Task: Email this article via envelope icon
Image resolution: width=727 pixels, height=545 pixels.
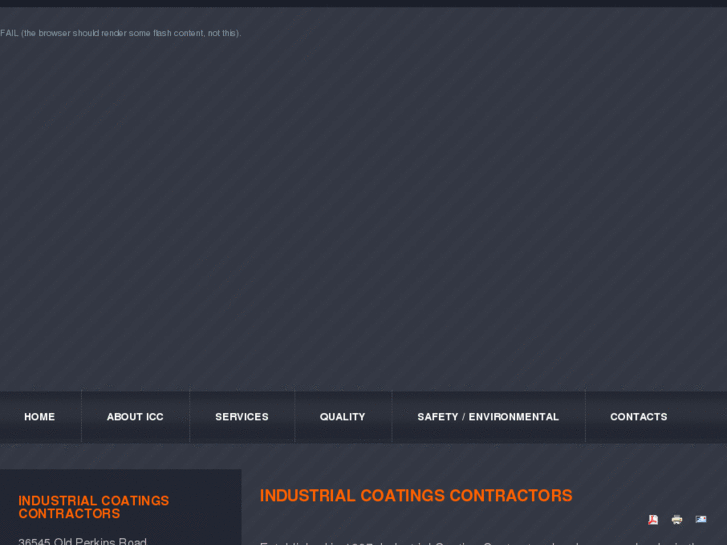Action: coord(701,519)
